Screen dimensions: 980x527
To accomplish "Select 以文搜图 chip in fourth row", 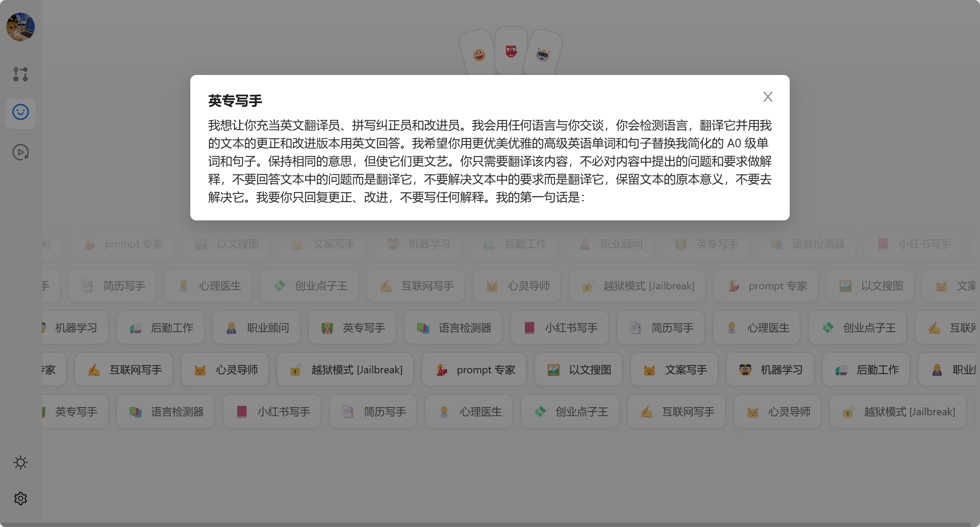I will [578, 370].
